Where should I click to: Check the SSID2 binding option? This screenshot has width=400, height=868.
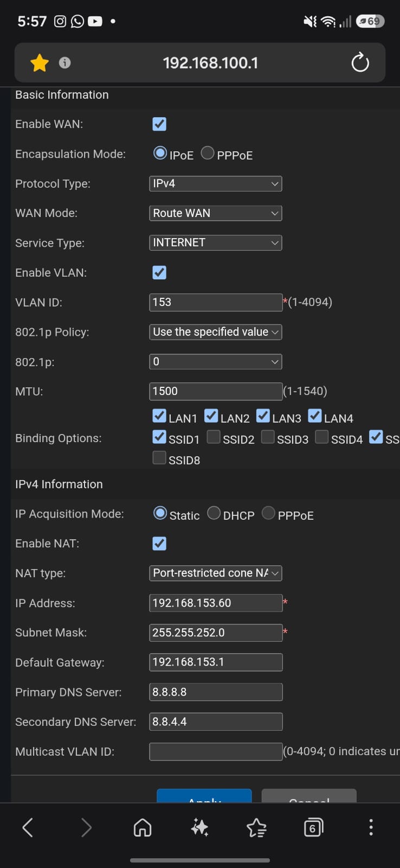click(214, 437)
